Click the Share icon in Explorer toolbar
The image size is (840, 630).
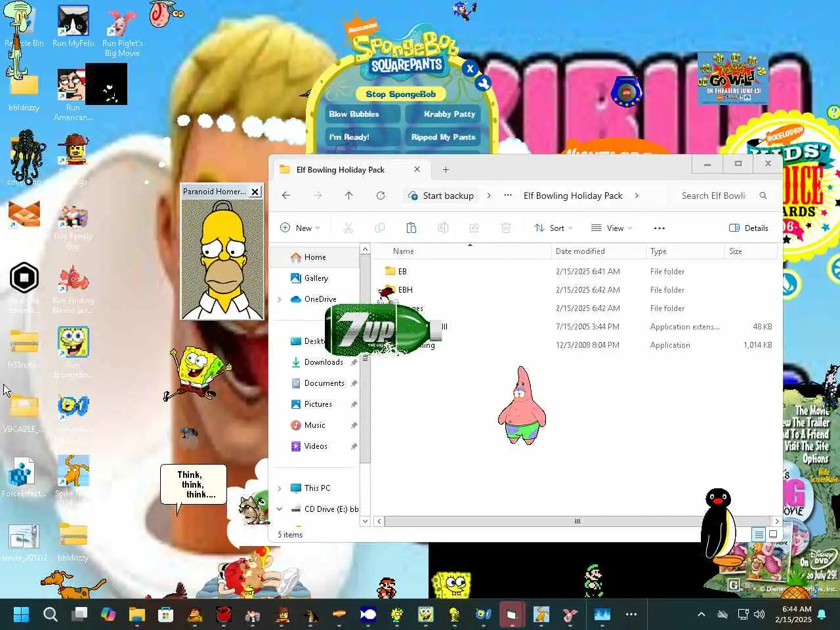[x=474, y=228]
